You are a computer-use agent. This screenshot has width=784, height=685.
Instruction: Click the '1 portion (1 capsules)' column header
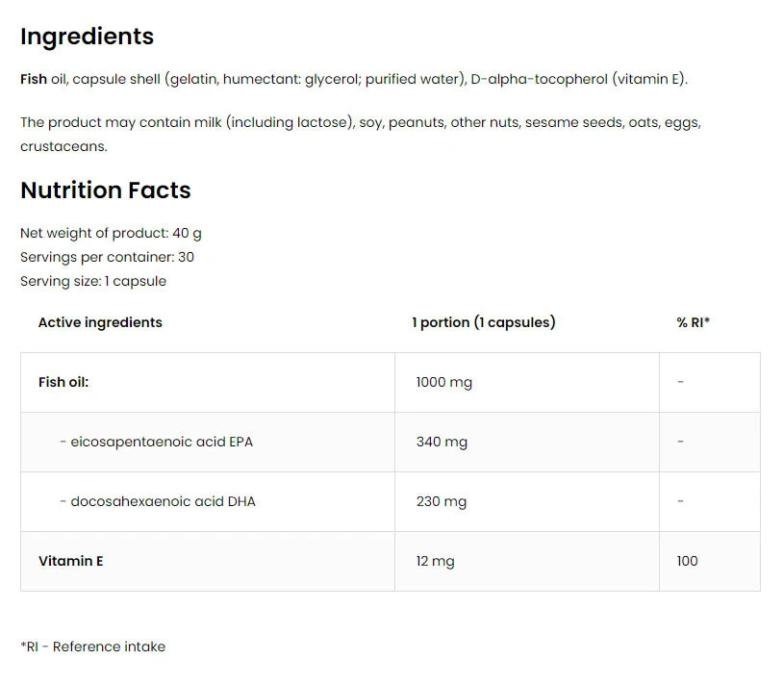[x=484, y=322]
